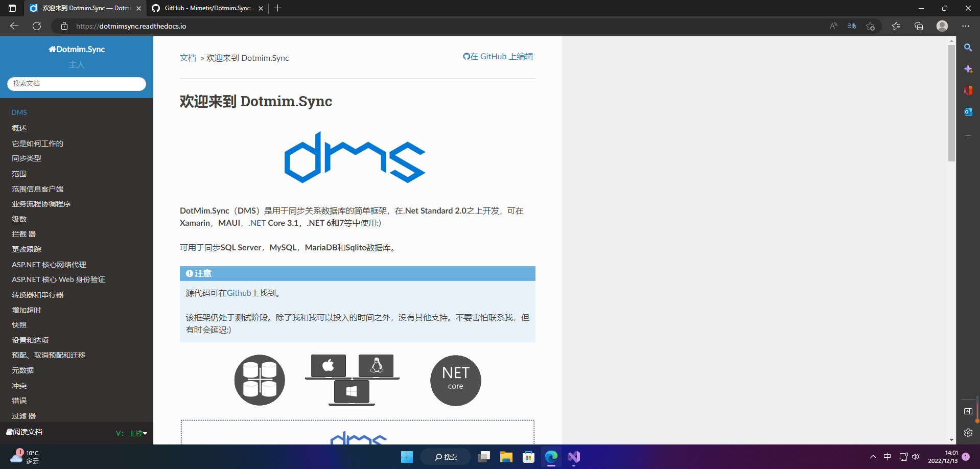Open the 更改跟踪 sidebar entry
The image size is (980, 469).
pos(26,249)
